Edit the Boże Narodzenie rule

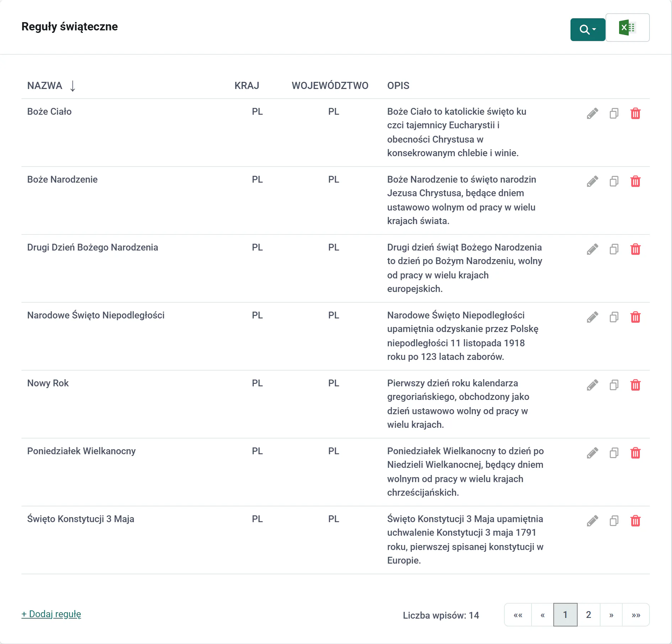tap(592, 181)
